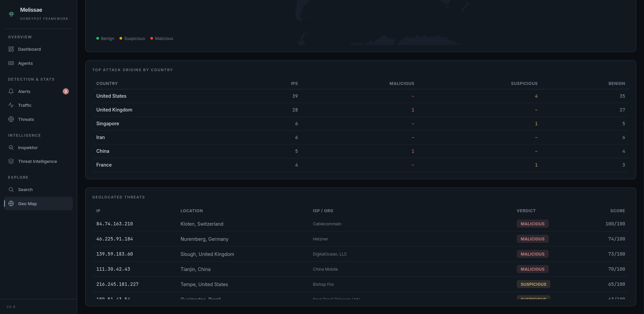This screenshot has height=314, width=644.
Task: Click IP address 84.74.163.210
Action: pos(114,224)
